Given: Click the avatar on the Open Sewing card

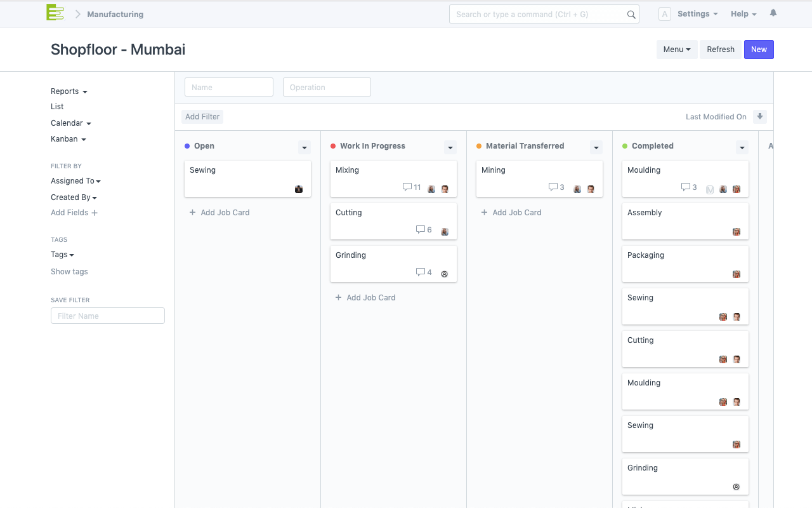Looking at the screenshot, I should (x=299, y=189).
